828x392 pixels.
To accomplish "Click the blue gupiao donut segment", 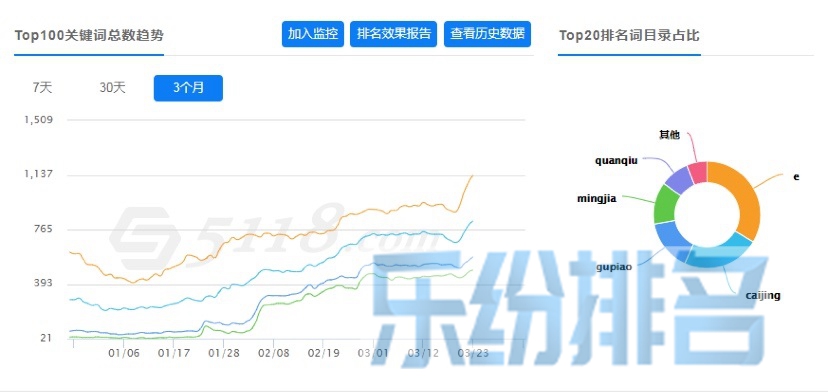I will click(671, 240).
